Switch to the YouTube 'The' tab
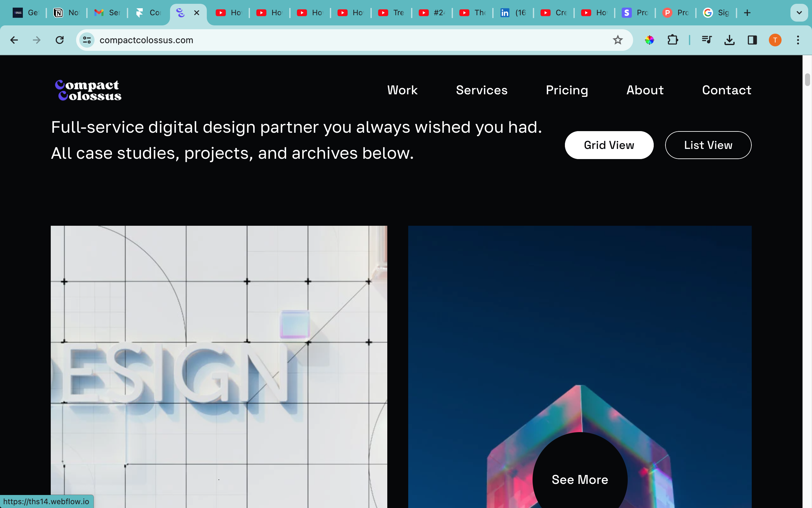This screenshot has height=508, width=812. 472,13
